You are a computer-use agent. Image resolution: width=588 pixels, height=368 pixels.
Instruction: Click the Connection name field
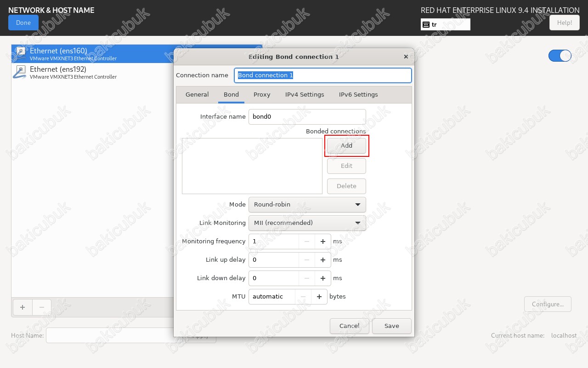(323, 75)
